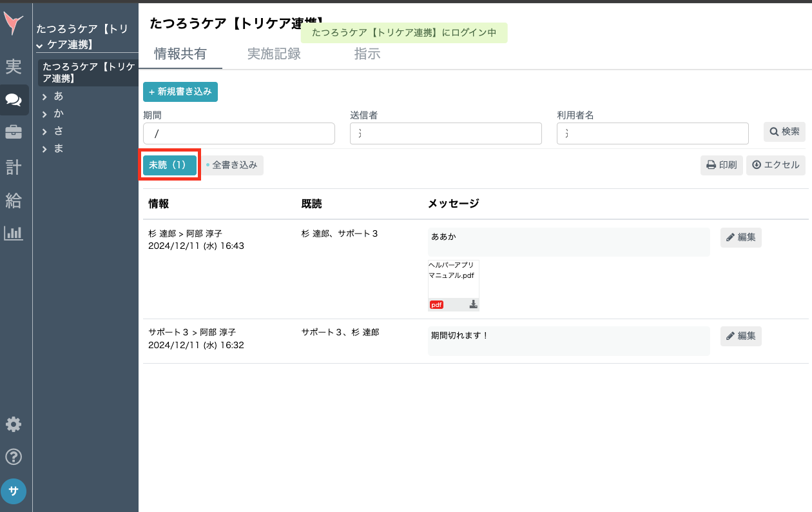
Task: Click the サ user avatar icon
Action: (14, 490)
